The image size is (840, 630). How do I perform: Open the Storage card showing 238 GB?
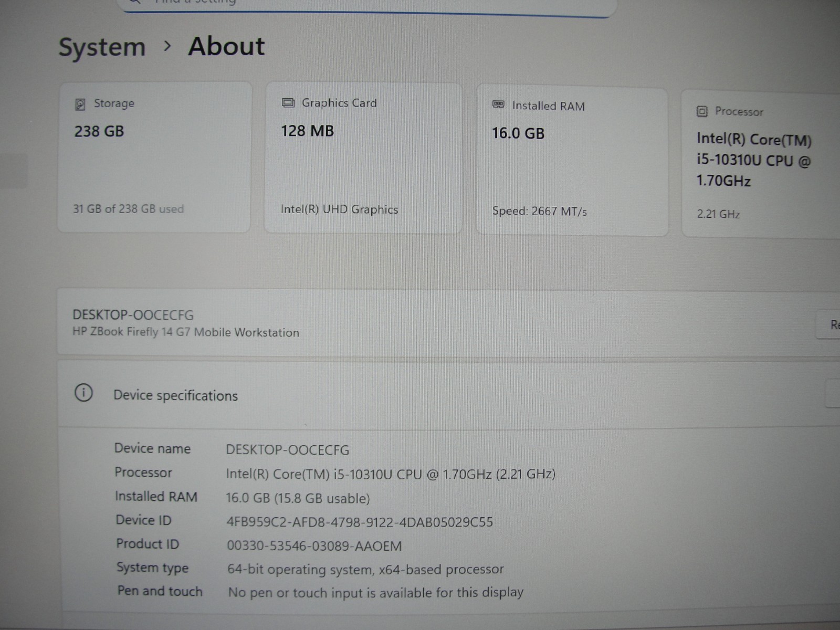tap(154, 157)
